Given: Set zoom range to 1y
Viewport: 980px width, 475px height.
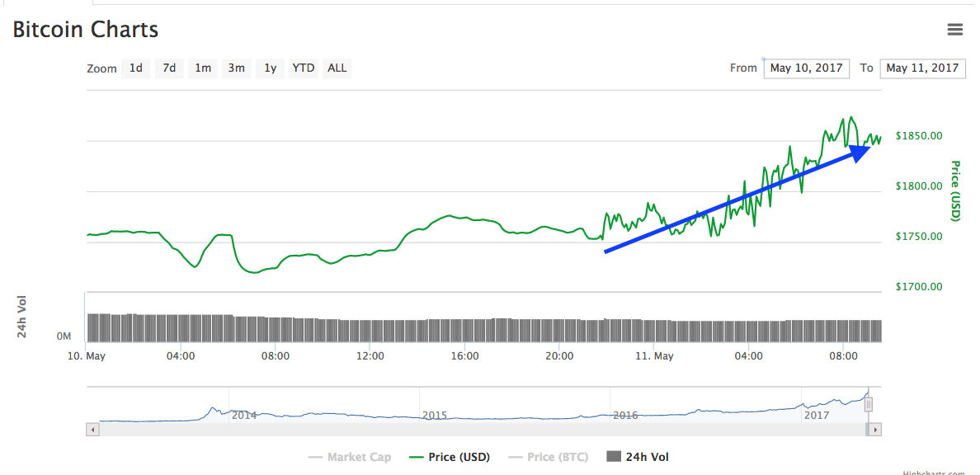Looking at the screenshot, I should coord(270,68).
